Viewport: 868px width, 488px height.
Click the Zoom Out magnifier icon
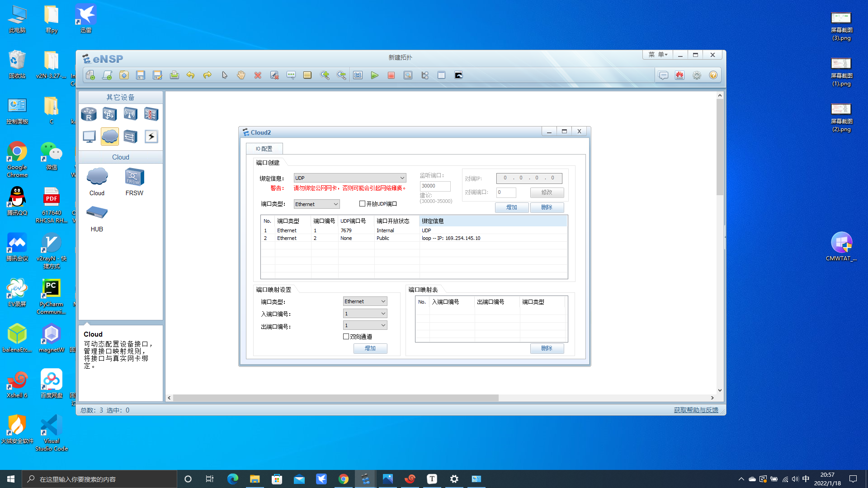[341, 75]
